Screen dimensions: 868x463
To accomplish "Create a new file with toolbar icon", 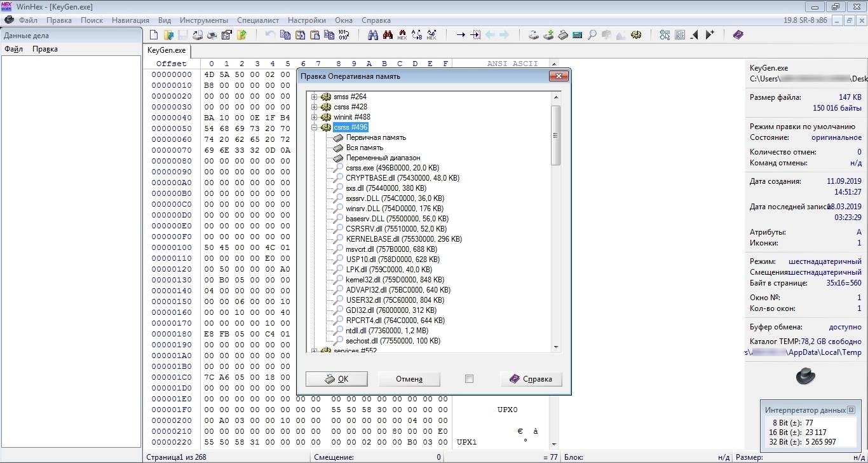I will click(154, 35).
